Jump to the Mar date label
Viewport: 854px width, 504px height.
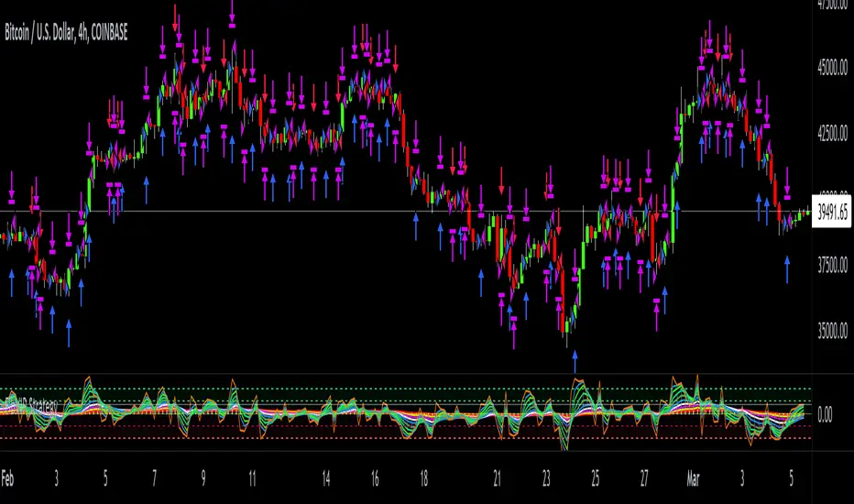tap(693, 479)
